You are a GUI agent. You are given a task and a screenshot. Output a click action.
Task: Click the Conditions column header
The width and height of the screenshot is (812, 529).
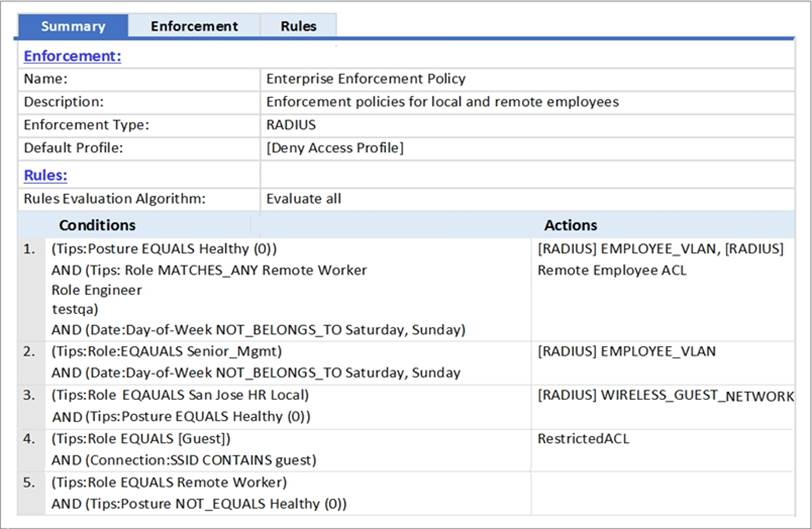point(97,225)
